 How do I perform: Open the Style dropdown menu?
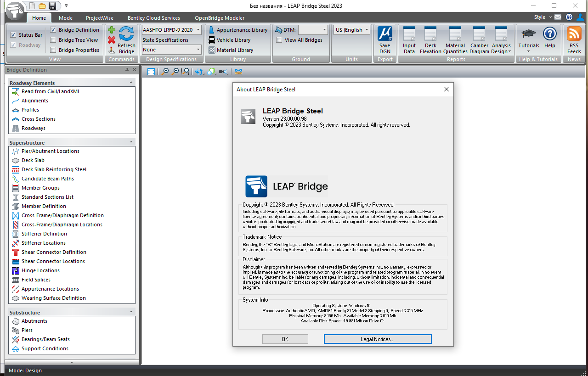point(543,17)
